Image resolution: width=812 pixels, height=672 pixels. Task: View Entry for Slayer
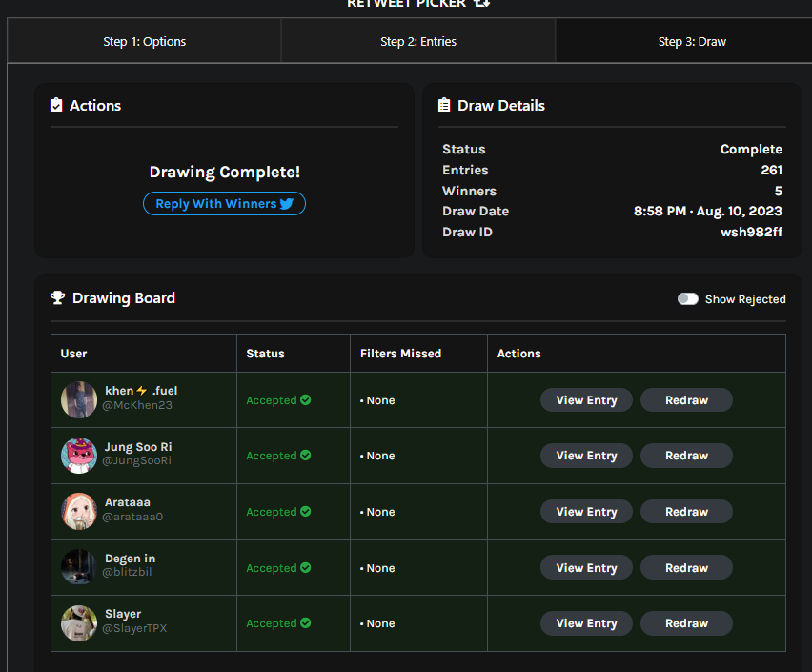pyautogui.click(x=586, y=623)
